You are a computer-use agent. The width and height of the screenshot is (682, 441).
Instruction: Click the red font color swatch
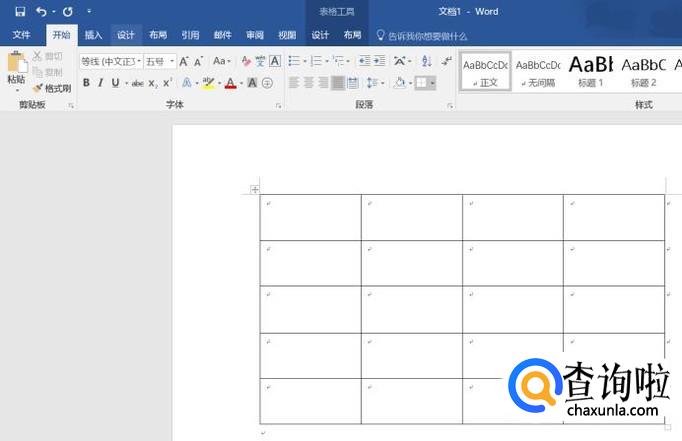pyautogui.click(x=229, y=84)
